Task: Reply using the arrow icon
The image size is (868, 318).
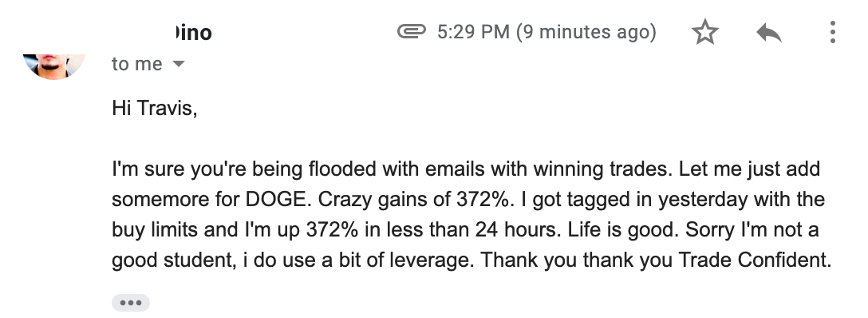Action: click(769, 33)
